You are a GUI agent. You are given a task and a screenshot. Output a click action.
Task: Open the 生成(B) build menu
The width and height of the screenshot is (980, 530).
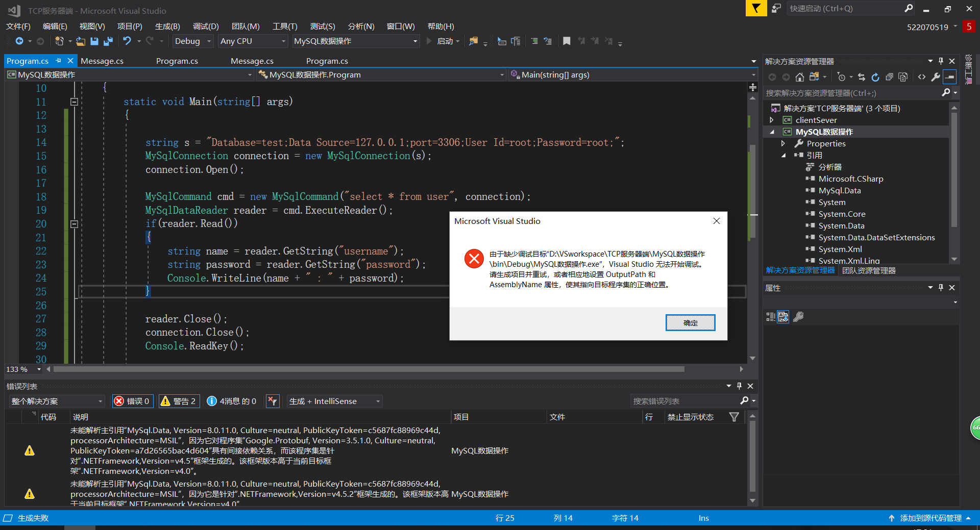click(167, 27)
